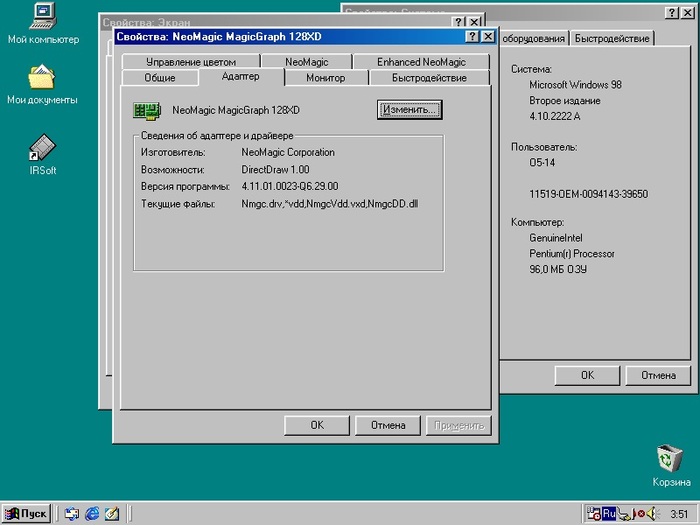The image size is (700, 525).
Task: Click Отмена in the NeoMagic properties dialog
Action: [388, 425]
